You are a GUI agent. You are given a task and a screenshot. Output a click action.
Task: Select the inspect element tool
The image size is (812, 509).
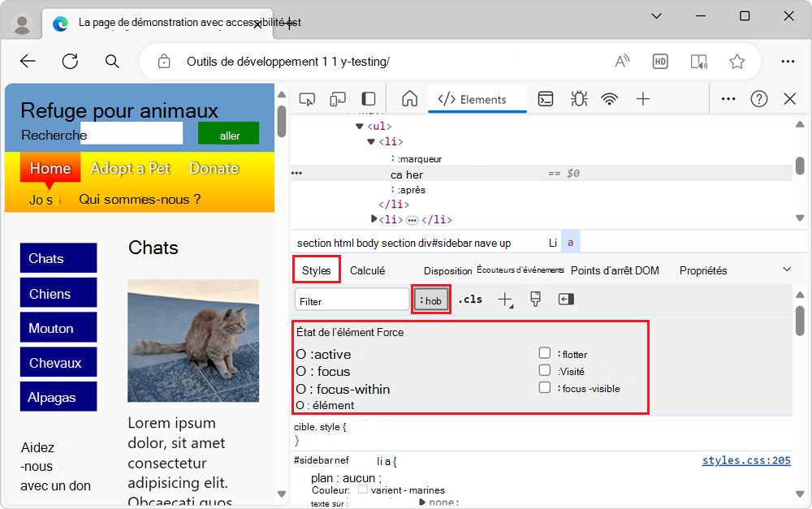(x=307, y=97)
